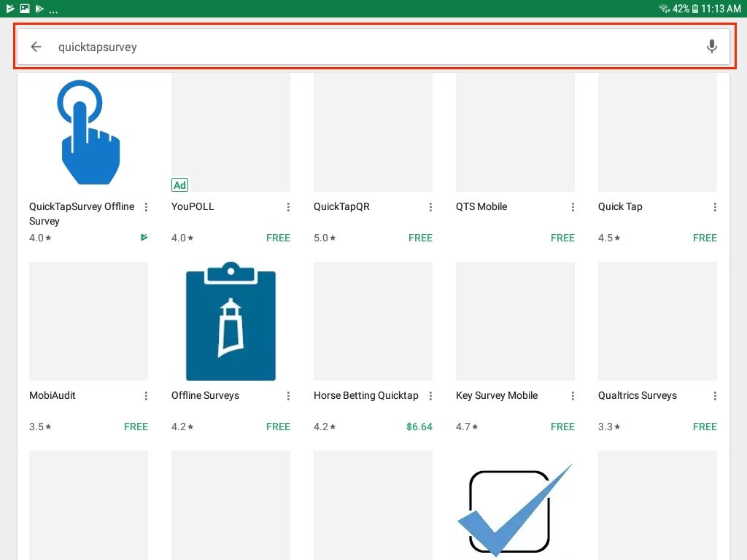Viewport: 747px width, 560px height.
Task: Tap the battery icon in status bar
Action: point(695,9)
